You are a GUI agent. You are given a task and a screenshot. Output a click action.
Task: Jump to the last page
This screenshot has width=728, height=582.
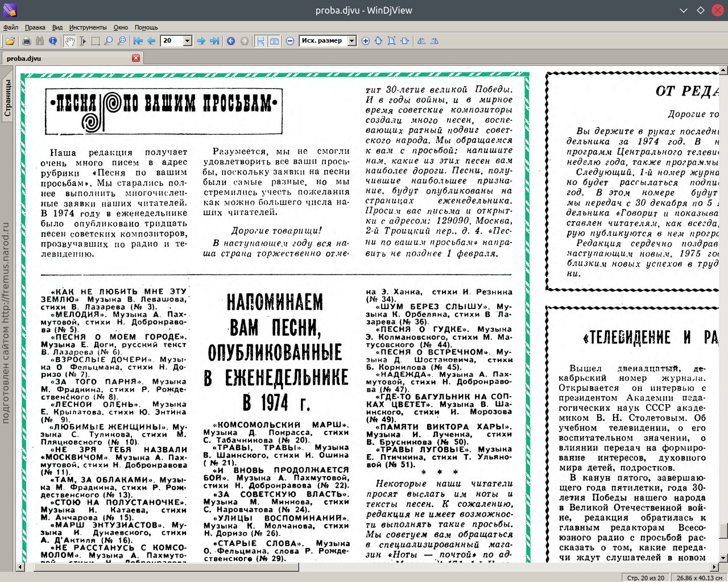[x=214, y=41]
